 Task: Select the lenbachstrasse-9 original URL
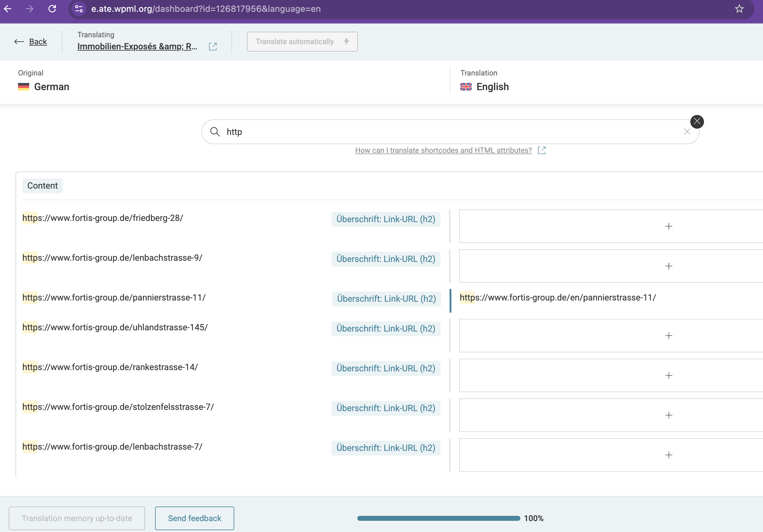click(x=112, y=258)
